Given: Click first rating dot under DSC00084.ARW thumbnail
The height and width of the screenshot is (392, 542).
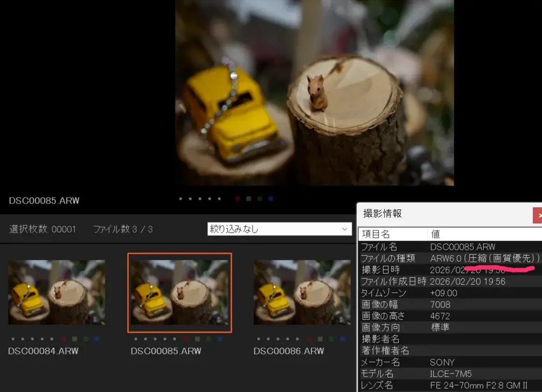Looking at the screenshot, I should [12, 339].
